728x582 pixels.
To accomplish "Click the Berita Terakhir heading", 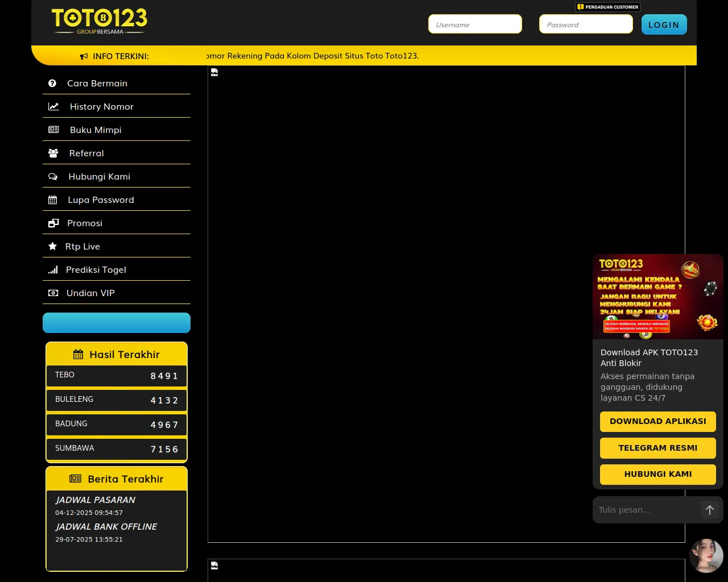I will click(126, 479).
